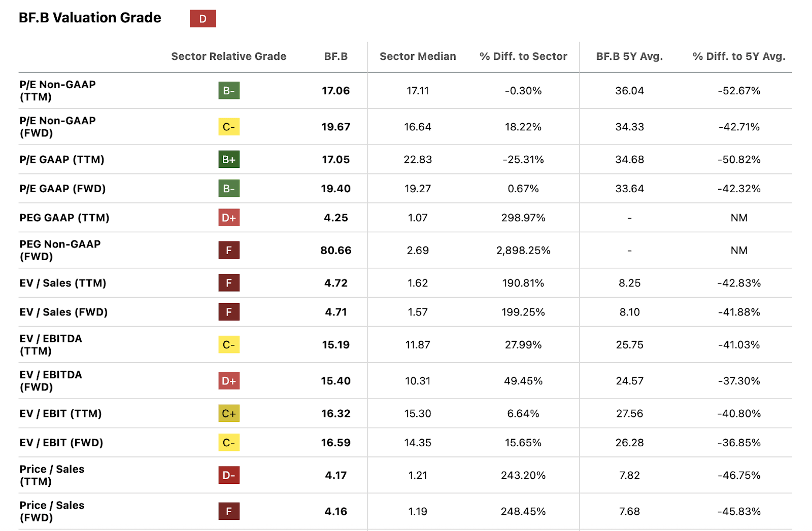The width and height of the screenshot is (812, 531).
Task: Click the F grade badge for PEG Non-GAAP (FWD)
Action: click(229, 250)
